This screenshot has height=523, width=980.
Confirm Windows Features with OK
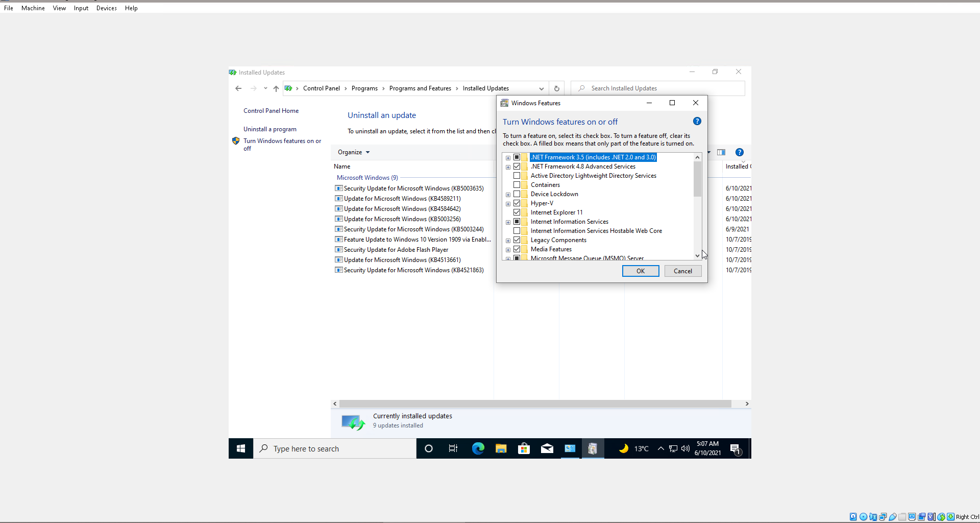click(641, 271)
